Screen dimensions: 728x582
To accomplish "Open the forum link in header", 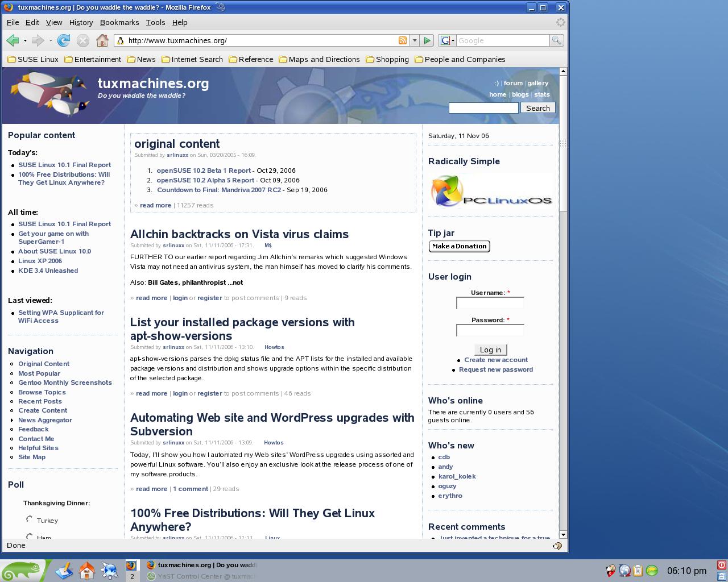I will click(513, 83).
